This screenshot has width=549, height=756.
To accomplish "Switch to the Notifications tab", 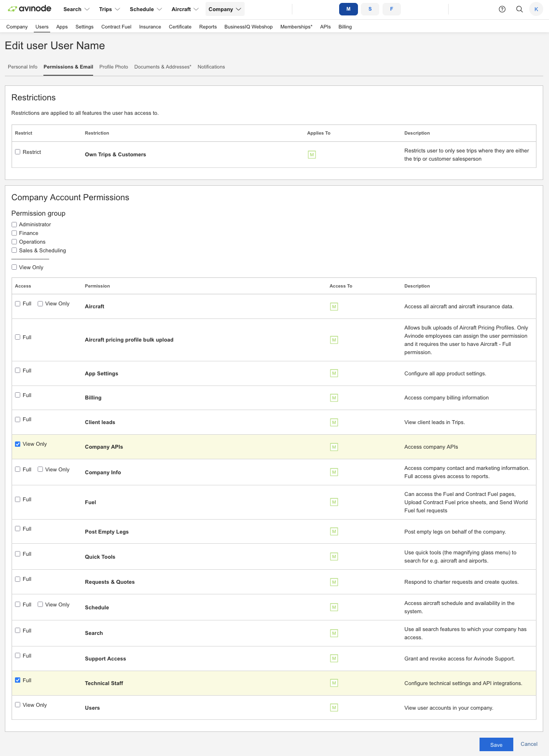I will pyautogui.click(x=211, y=67).
